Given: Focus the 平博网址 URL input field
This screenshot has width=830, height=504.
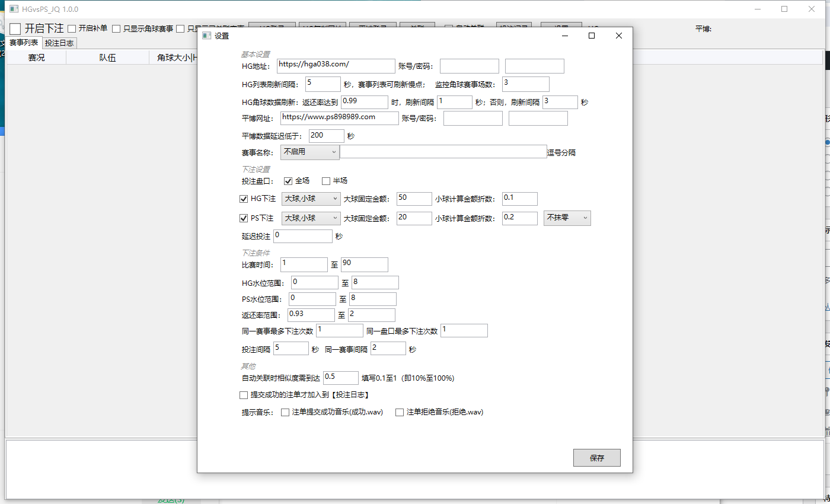Looking at the screenshot, I should pyautogui.click(x=339, y=118).
